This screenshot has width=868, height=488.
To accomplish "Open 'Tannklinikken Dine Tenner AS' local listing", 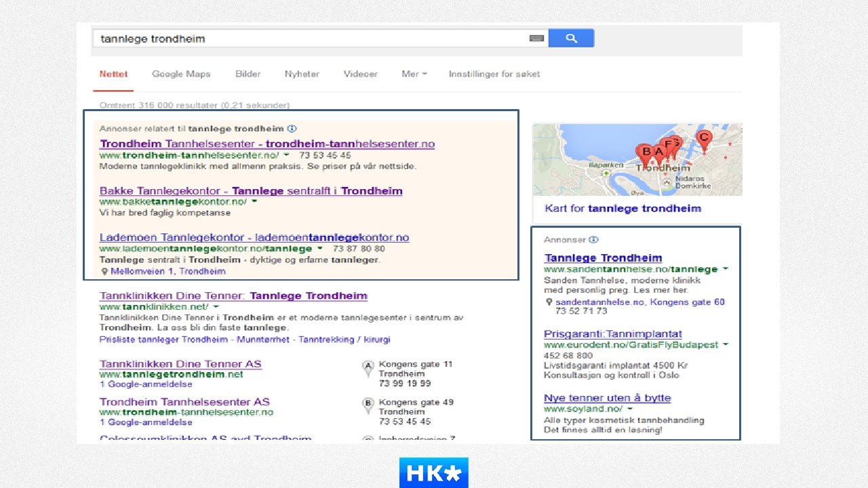I will coord(180,364).
